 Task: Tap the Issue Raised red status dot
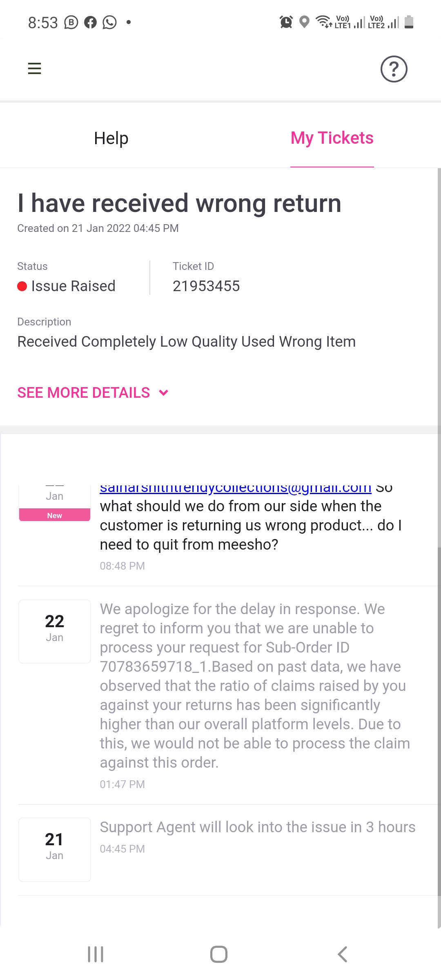(x=22, y=286)
